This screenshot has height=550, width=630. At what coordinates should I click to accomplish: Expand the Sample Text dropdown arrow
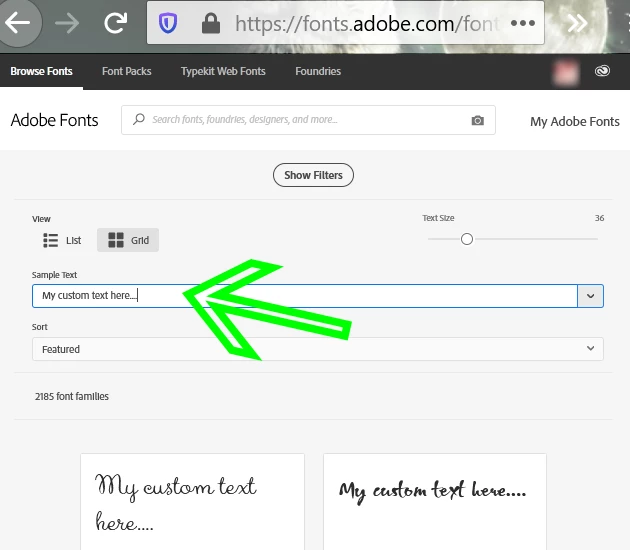click(590, 296)
